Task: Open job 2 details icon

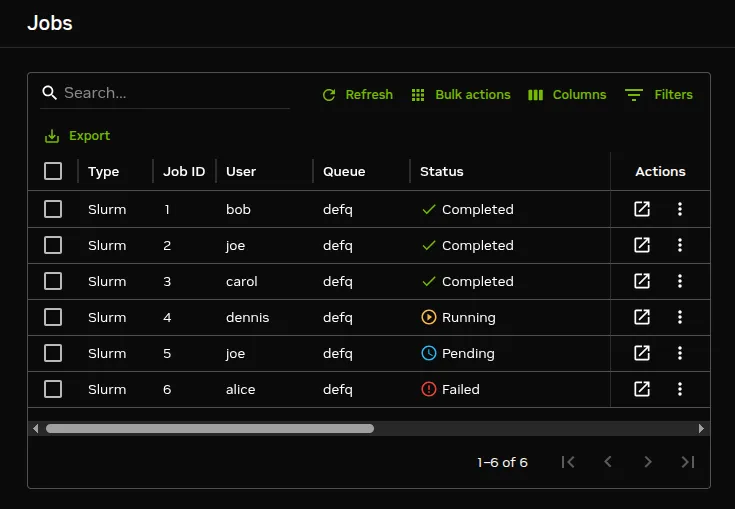Action: 642,245
